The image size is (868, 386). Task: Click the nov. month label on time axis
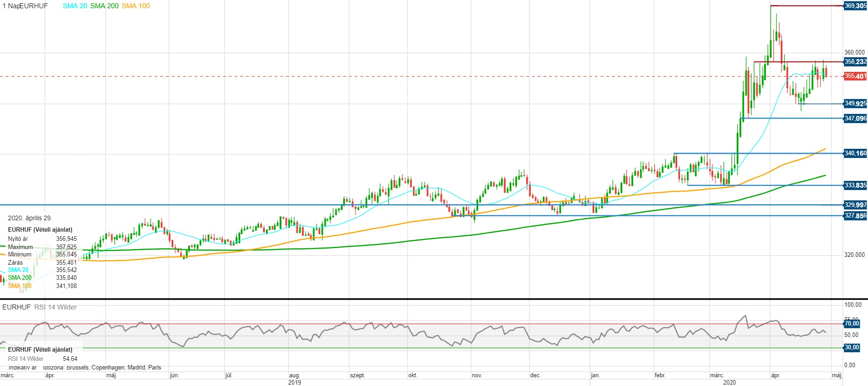click(x=477, y=375)
